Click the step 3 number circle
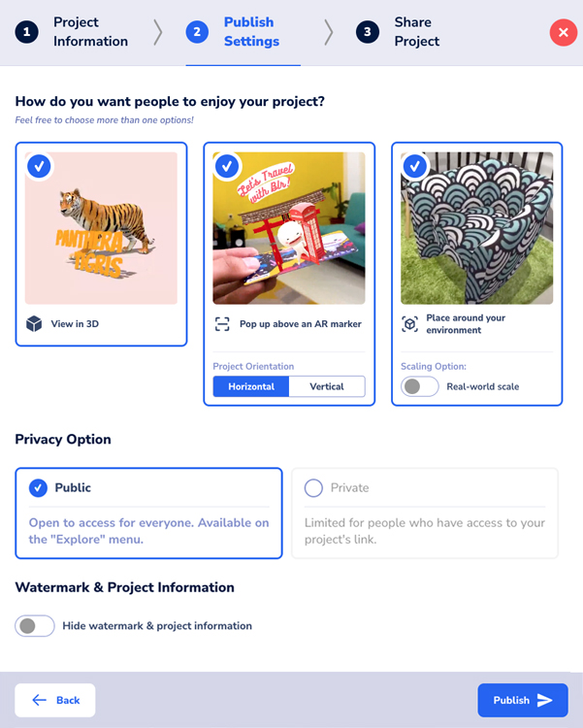 tap(367, 32)
